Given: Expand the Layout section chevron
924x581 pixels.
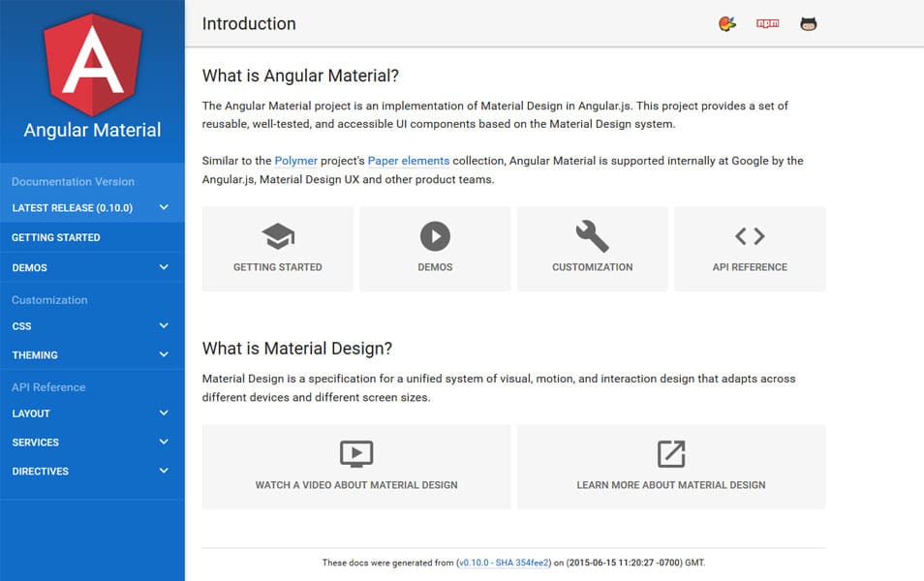Looking at the screenshot, I should pyautogui.click(x=164, y=413).
